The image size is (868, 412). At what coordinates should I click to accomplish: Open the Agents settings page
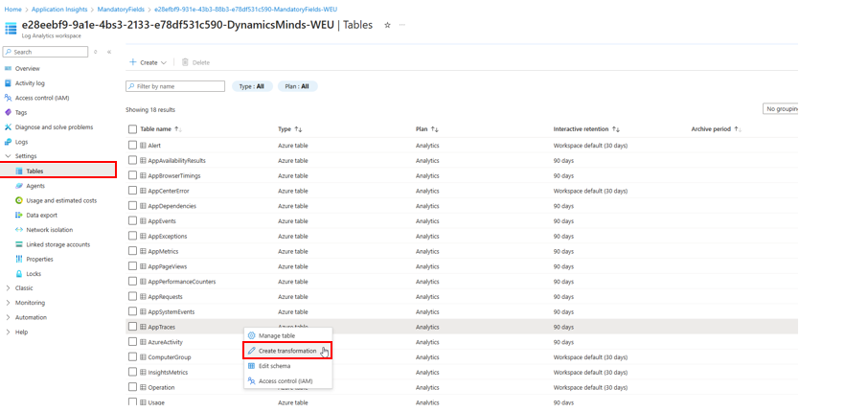point(35,186)
